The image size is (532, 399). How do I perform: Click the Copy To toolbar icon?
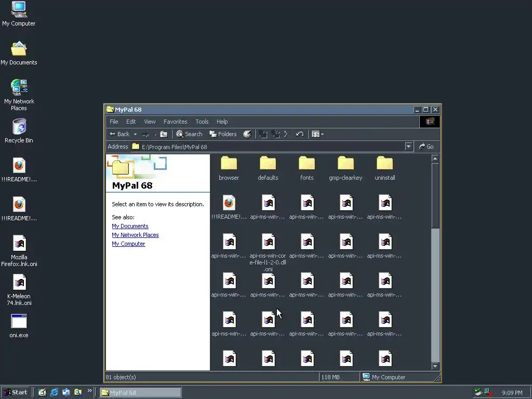[275, 134]
